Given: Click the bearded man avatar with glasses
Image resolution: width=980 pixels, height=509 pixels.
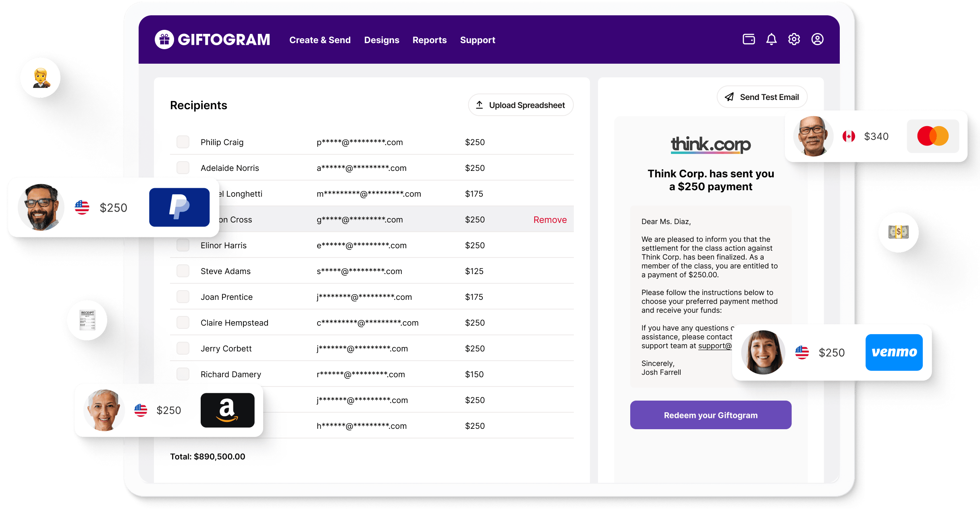Looking at the screenshot, I should tap(41, 207).
